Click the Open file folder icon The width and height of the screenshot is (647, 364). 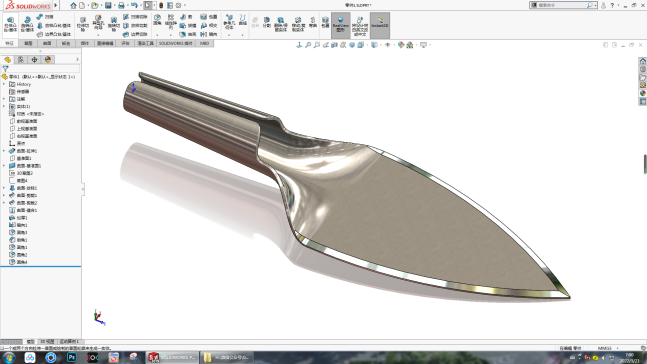point(95,5)
